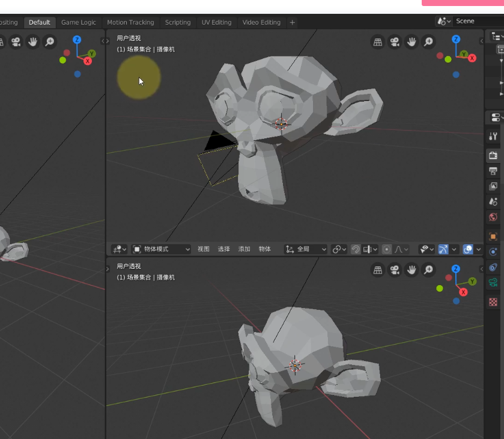Toggle orthographic view with the grid icon
This screenshot has width=504, height=439.
click(x=378, y=42)
